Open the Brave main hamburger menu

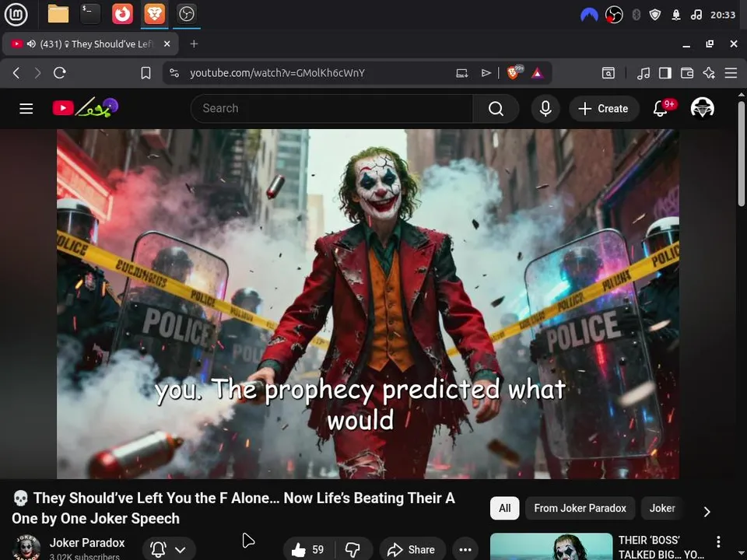[x=731, y=73]
